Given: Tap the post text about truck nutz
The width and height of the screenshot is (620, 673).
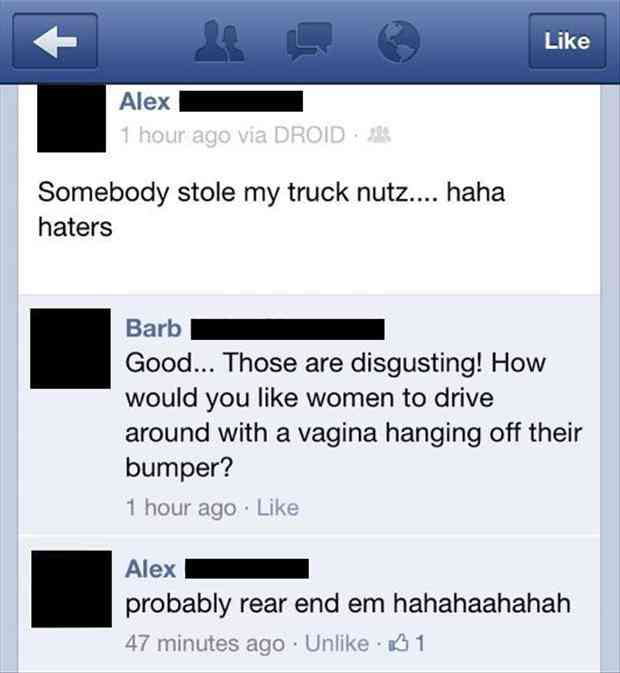Looking at the screenshot, I should 271,209.
